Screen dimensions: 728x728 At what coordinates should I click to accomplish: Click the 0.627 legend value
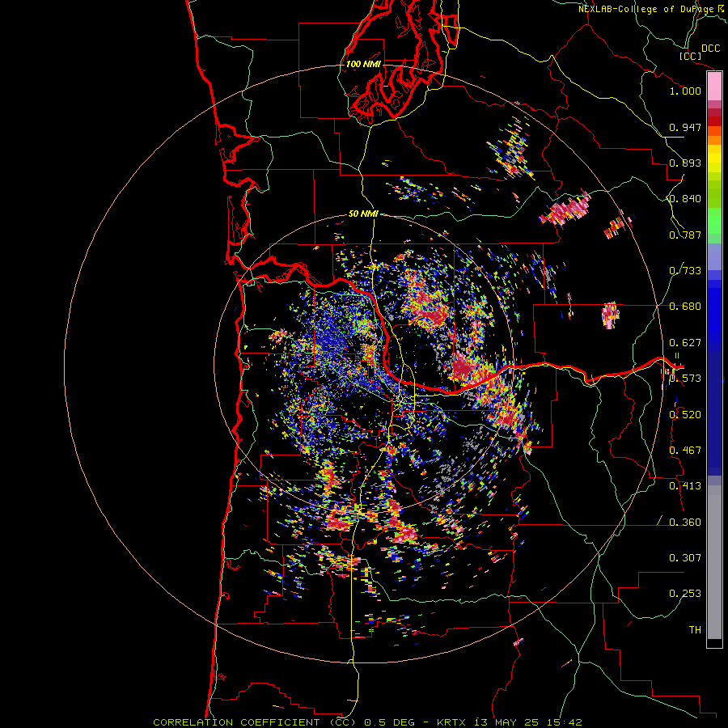685,343
